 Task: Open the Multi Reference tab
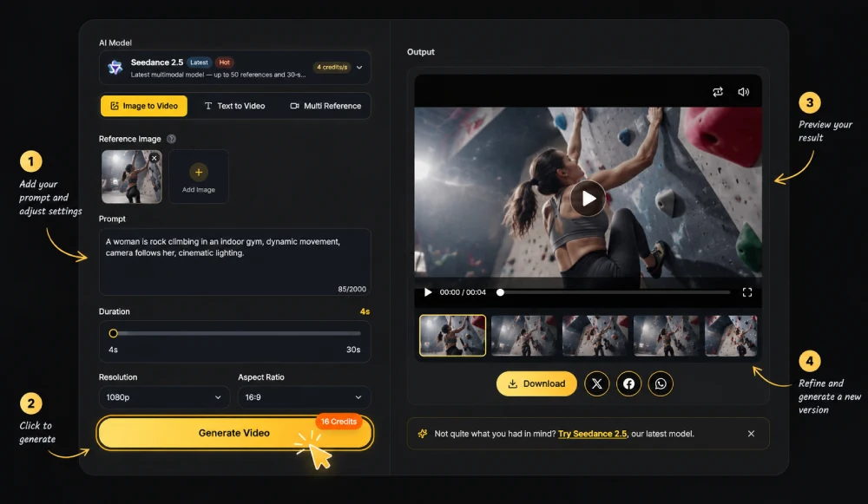(x=325, y=106)
